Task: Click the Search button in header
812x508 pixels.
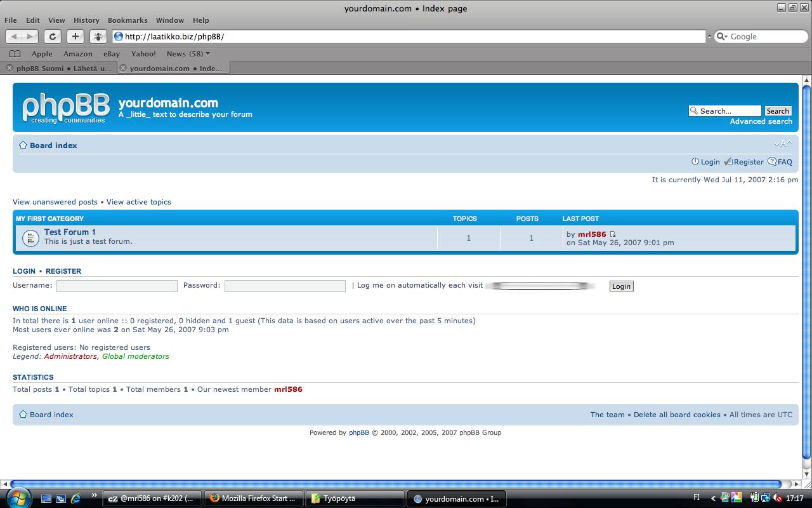Action: (777, 111)
